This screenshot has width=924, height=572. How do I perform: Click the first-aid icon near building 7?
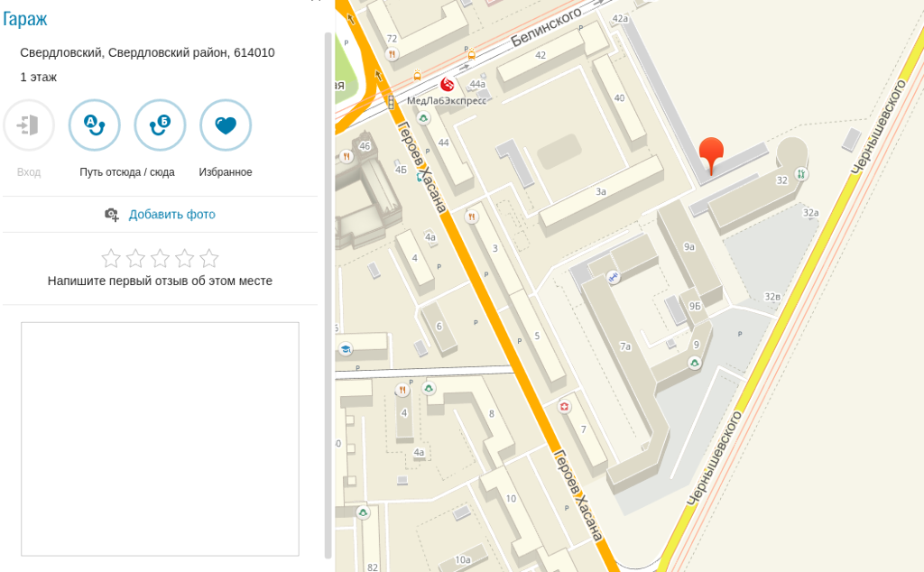click(x=565, y=407)
